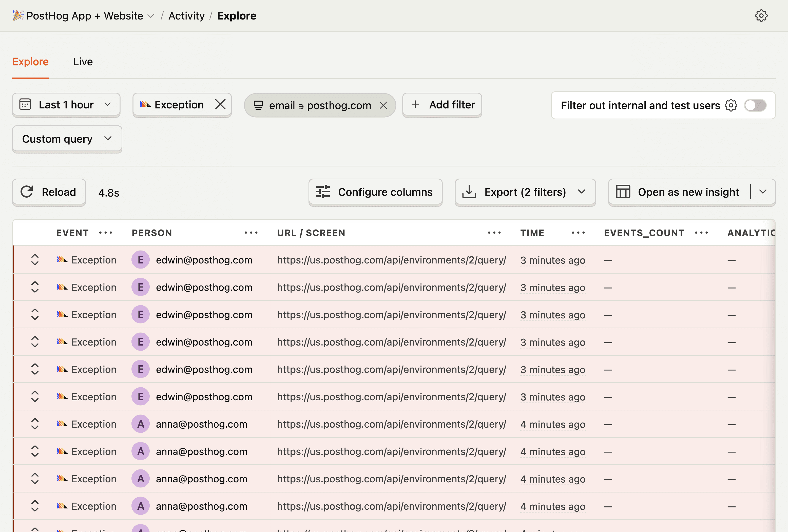Screen dimensions: 788x532
Task: Click the sliders icon on Configure columns
Action: (x=323, y=192)
